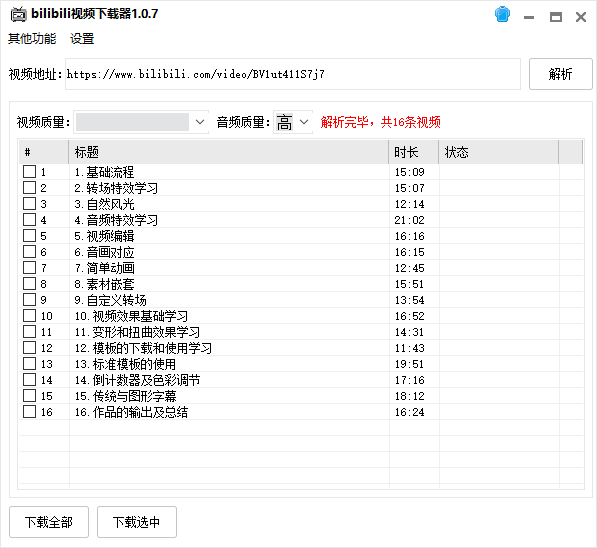The height and width of the screenshot is (548, 597).
Task: Click the window title bilibili视频下载器1.0.7
Action: 94,14
